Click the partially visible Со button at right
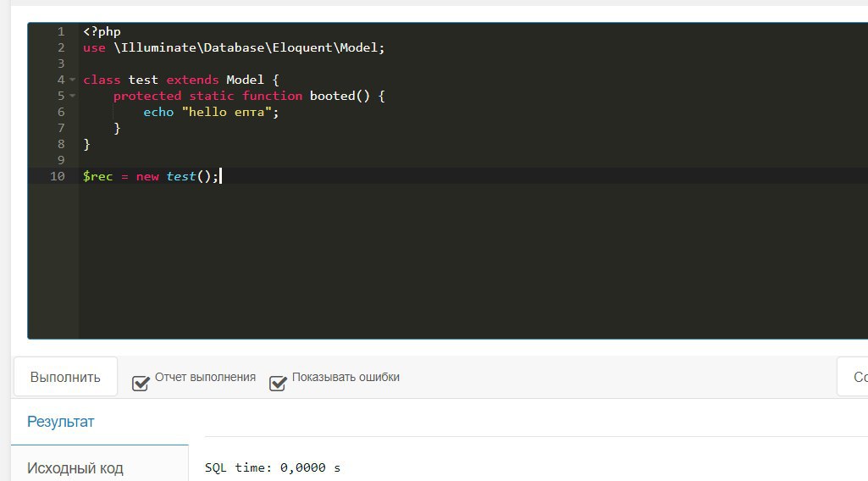868x481 pixels. (x=853, y=377)
